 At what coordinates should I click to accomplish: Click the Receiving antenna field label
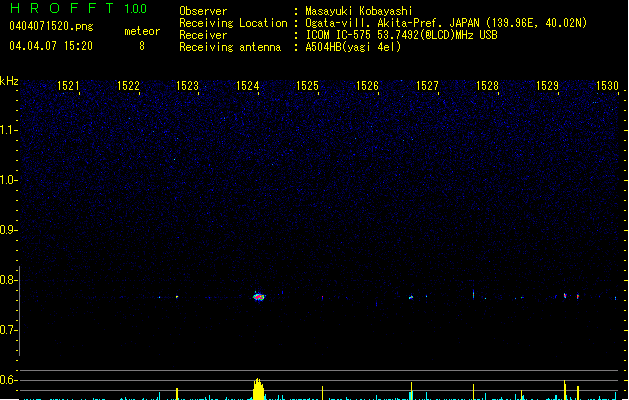(x=230, y=47)
